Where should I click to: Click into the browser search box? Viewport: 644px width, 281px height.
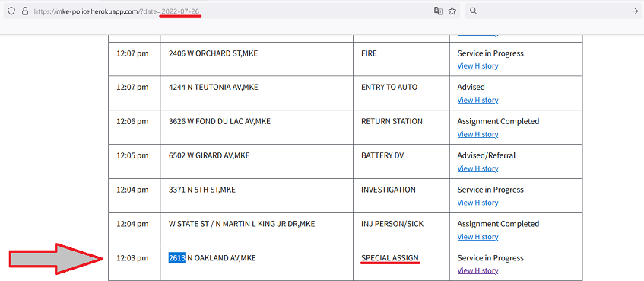click(553, 11)
